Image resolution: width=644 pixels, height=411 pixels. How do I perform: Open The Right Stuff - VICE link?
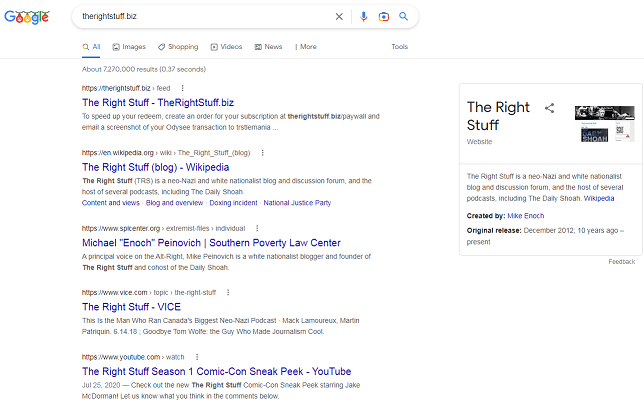pos(131,307)
